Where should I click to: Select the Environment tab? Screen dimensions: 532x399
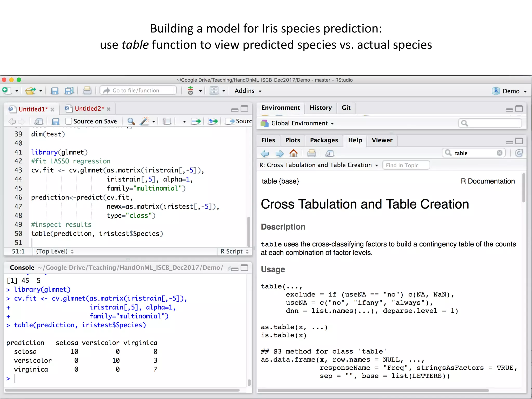[280, 108]
